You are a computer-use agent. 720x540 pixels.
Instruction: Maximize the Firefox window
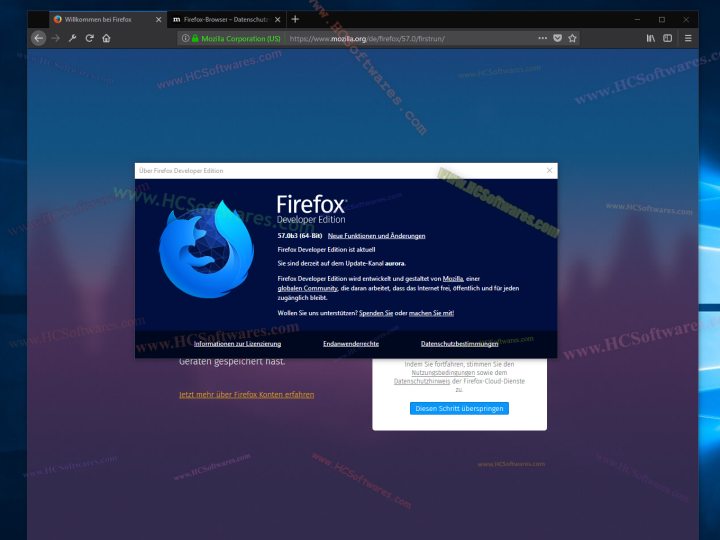click(662, 19)
